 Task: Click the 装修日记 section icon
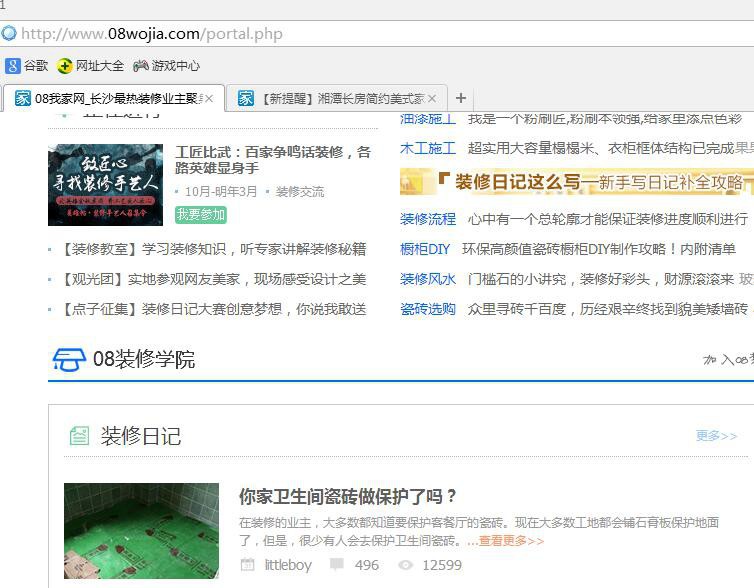point(79,436)
